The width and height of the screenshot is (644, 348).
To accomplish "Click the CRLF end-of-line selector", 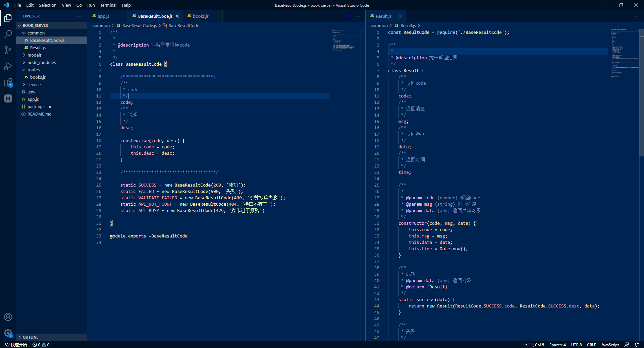I will coord(591,345).
